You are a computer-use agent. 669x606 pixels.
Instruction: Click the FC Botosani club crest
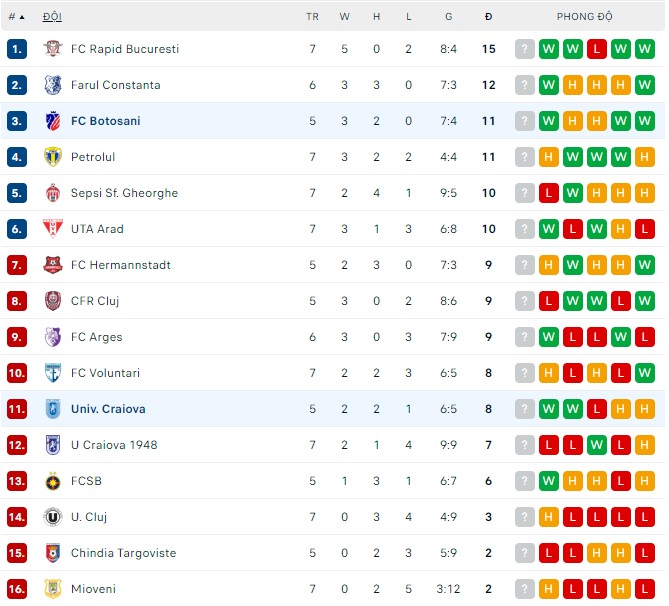tap(53, 121)
